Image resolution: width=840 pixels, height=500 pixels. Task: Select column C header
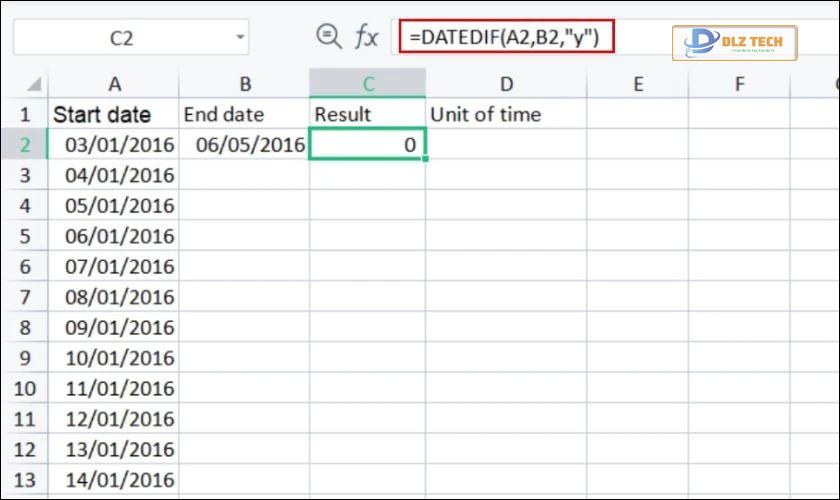pos(368,84)
